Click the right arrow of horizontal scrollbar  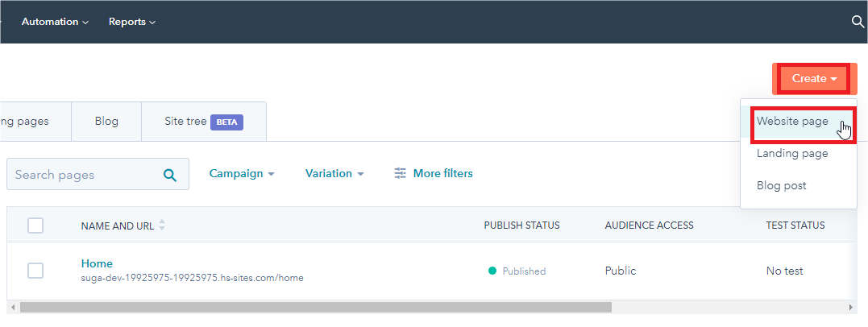(x=851, y=307)
